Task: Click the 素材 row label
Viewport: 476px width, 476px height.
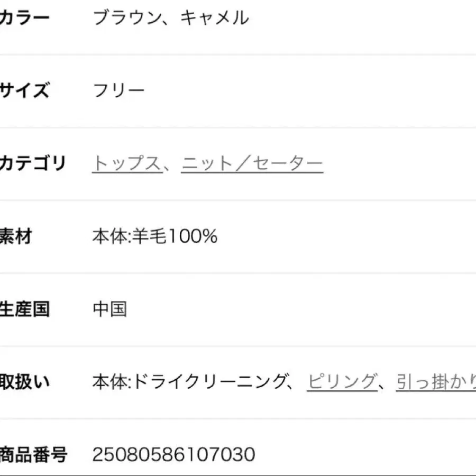Action: [16, 236]
